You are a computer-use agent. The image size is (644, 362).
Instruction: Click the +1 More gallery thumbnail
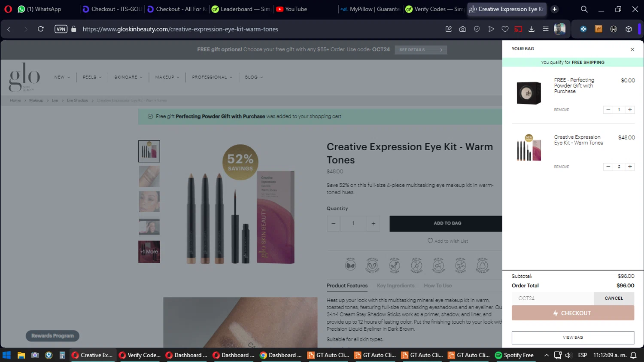(149, 252)
